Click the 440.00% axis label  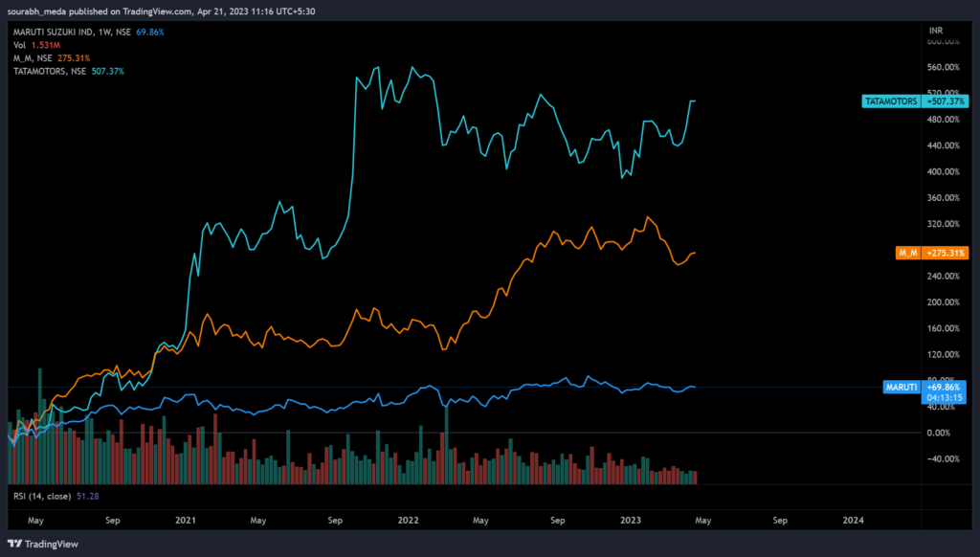pyautogui.click(x=943, y=145)
